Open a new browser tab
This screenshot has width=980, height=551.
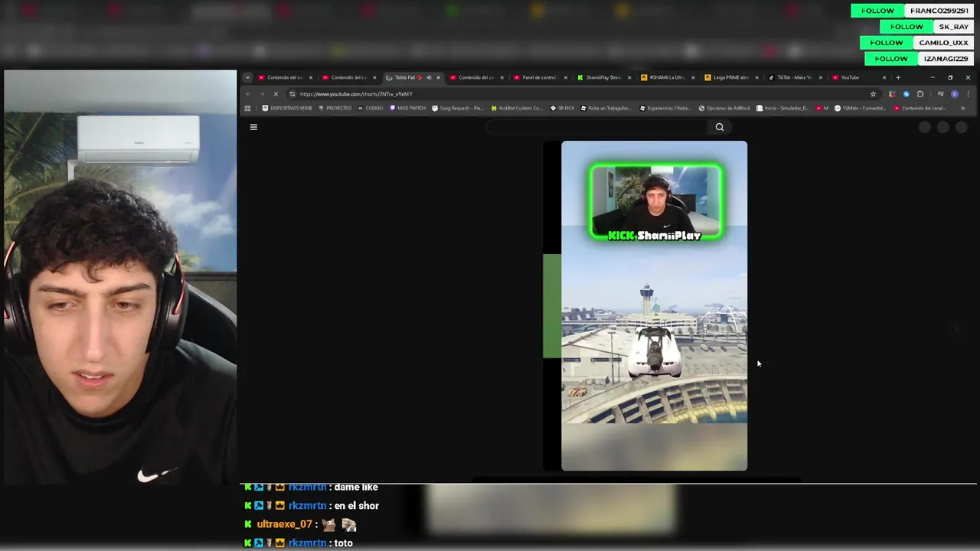point(898,77)
